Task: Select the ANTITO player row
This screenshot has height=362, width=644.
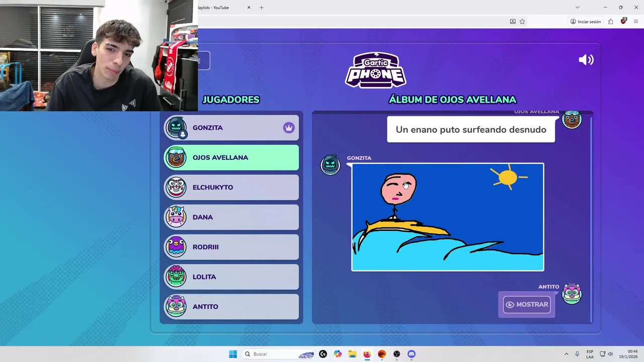Action: pyautogui.click(x=231, y=307)
